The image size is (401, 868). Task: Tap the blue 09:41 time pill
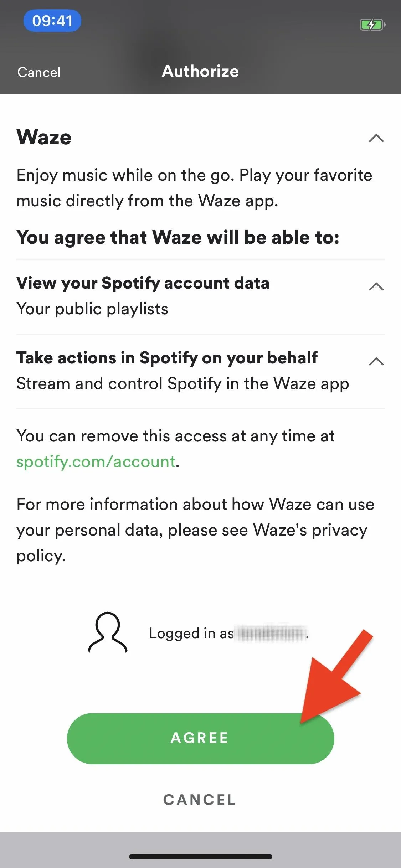pyautogui.click(x=52, y=21)
